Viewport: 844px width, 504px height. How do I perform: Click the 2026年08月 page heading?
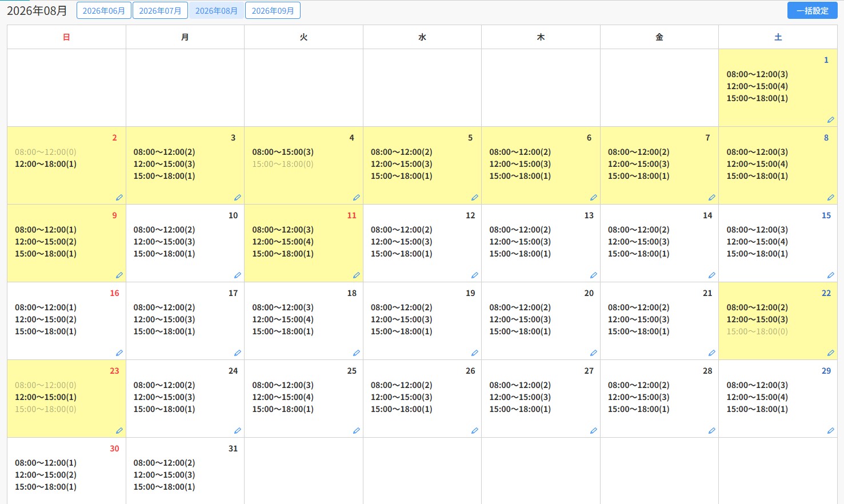click(x=37, y=11)
